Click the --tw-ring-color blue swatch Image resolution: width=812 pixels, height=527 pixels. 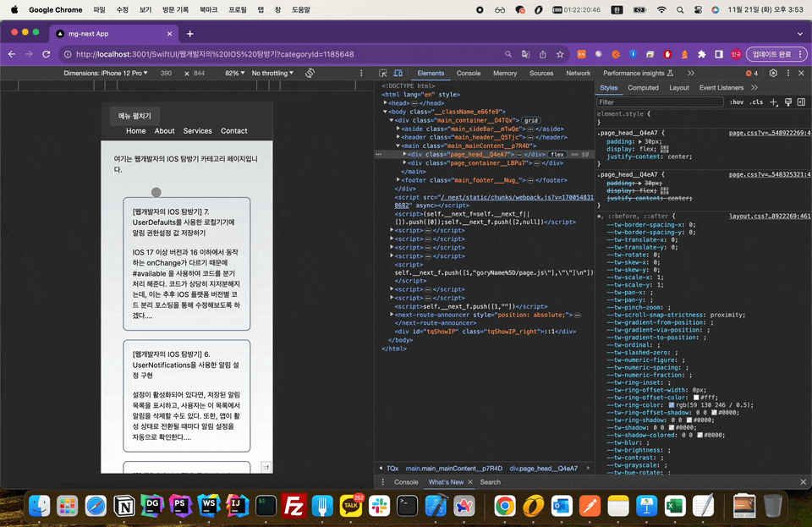[672, 405]
